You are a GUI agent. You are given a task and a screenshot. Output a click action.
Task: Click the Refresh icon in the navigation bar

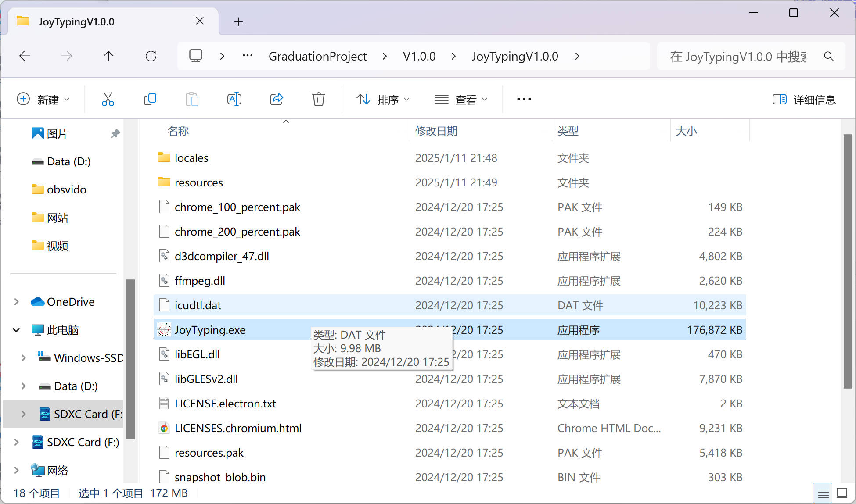pyautogui.click(x=151, y=56)
